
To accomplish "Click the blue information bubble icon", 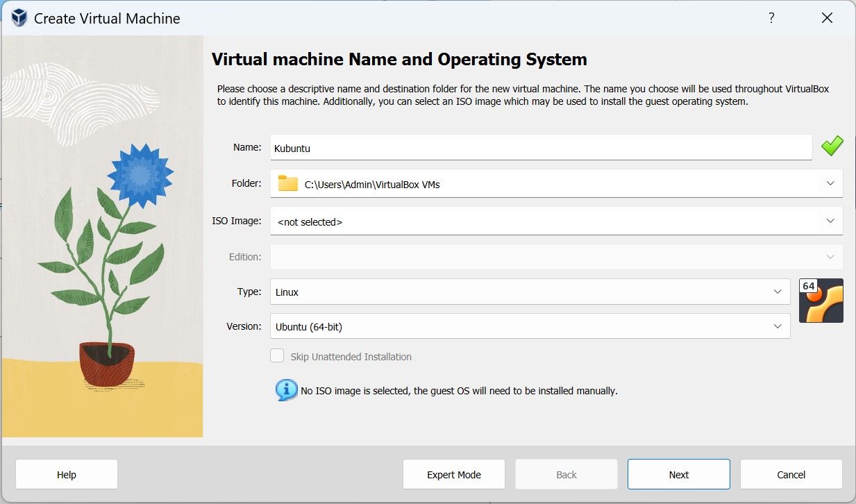I will click(286, 390).
